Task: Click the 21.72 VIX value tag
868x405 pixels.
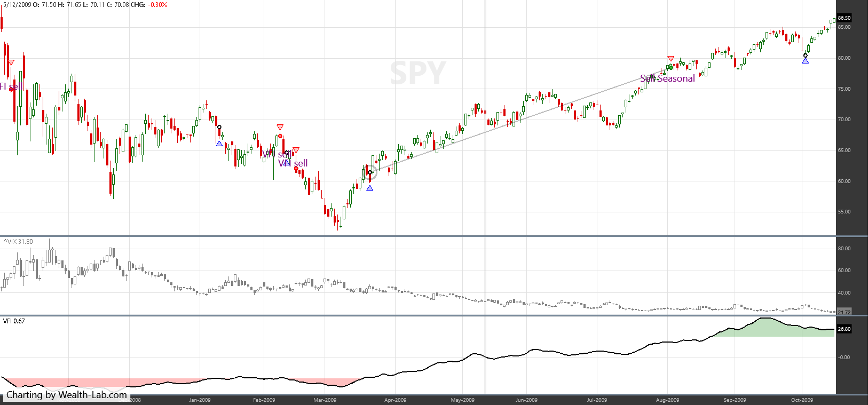Action: pyautogui.click(x=844, y=312)
